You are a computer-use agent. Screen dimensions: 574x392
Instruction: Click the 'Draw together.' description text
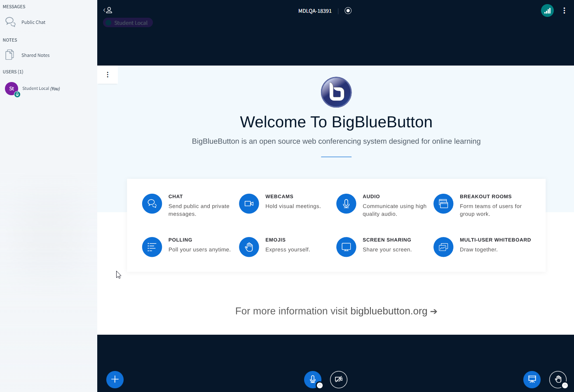pyautogui.click(x=479, y=250)
